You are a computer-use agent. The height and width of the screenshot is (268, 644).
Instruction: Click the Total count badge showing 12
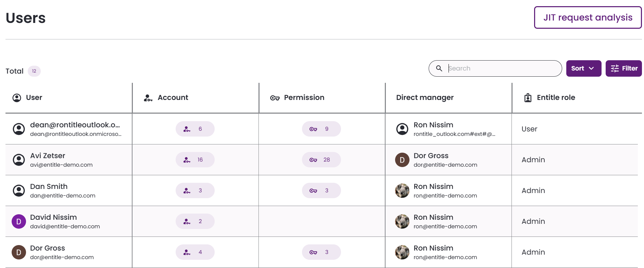point(34,71)
